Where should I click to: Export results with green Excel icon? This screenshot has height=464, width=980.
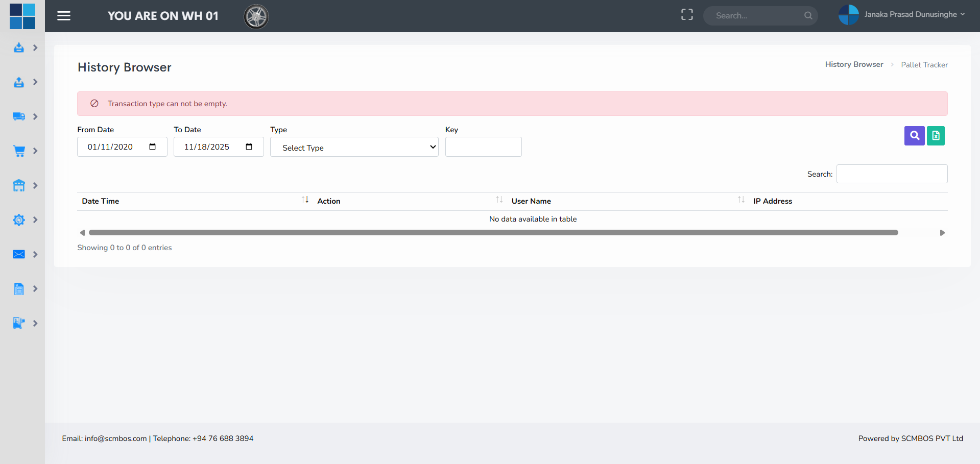pyautogui.click(x=936, y=136)
